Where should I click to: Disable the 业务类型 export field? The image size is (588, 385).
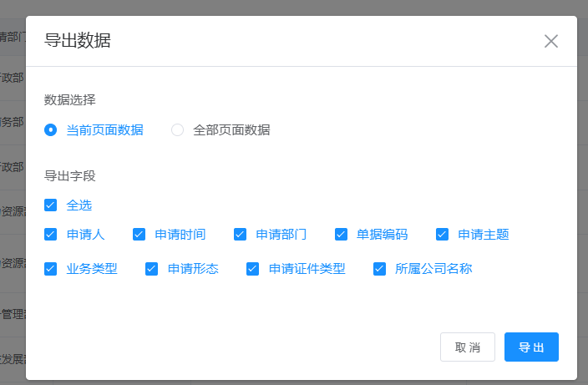click(51, 269)
